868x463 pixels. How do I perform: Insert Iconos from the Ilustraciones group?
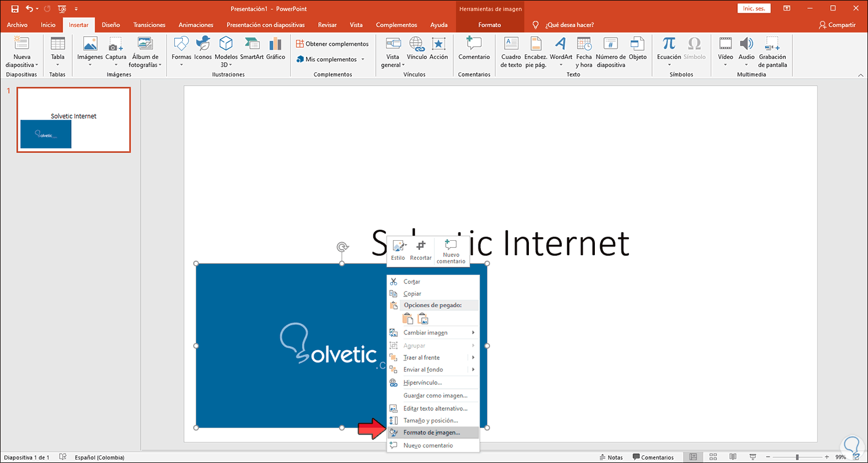coord(203,49)
